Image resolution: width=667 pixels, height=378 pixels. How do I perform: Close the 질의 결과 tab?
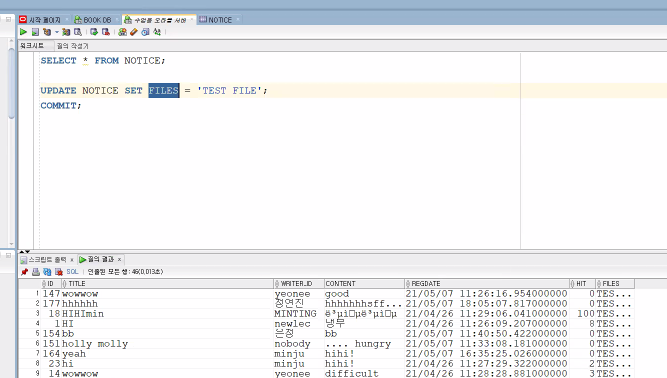(x=120, y=259)
